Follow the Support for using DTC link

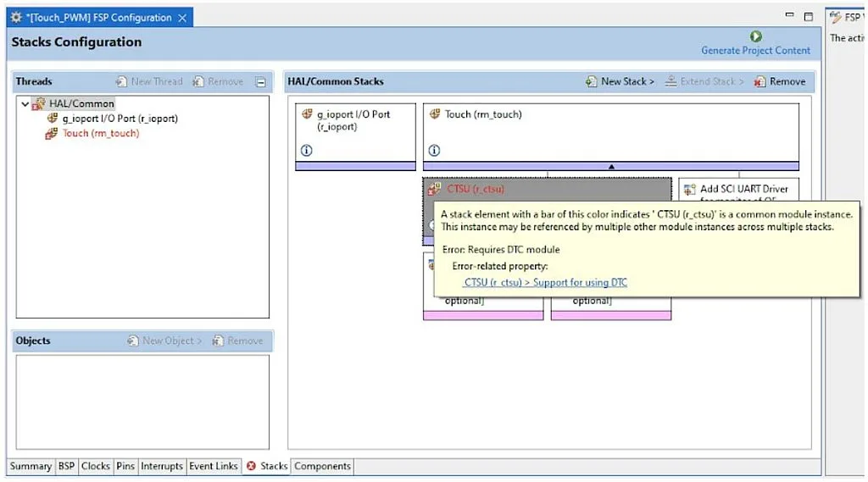click(x=545, y=282)
